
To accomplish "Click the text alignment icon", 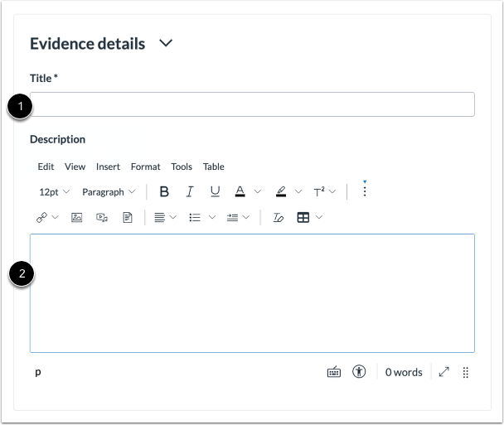I will click(x=159, y=218).
